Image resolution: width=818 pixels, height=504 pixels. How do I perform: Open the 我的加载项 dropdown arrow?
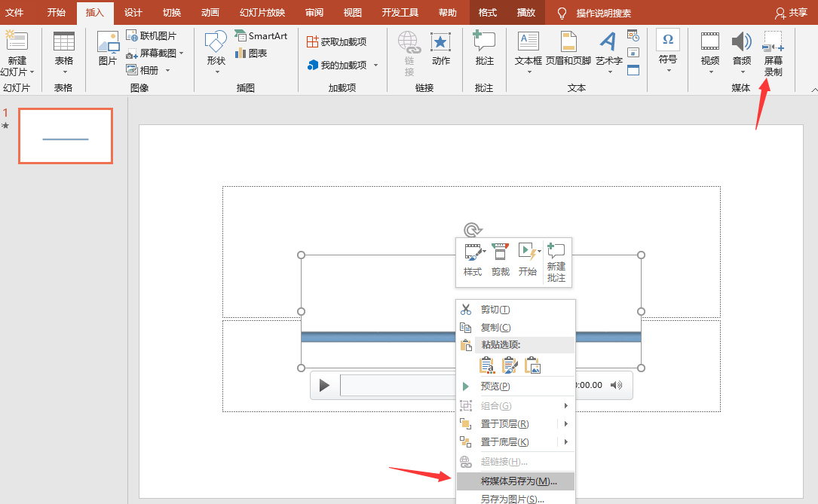[375, 65]
